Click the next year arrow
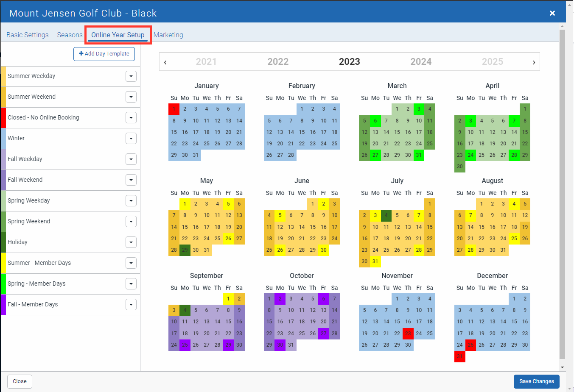 coord(534,62)
